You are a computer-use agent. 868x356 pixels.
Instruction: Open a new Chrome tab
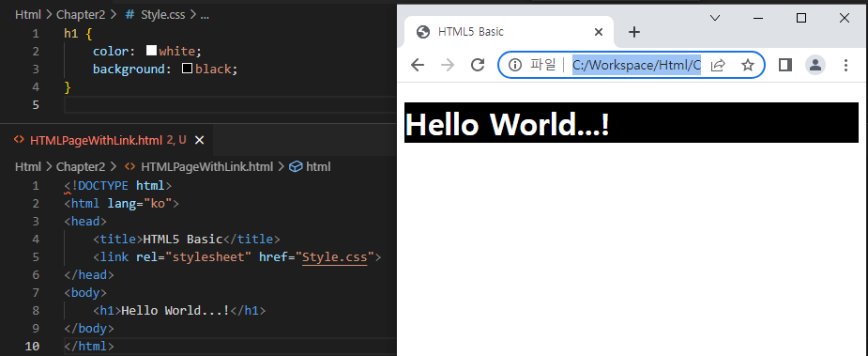click(634, 32)
